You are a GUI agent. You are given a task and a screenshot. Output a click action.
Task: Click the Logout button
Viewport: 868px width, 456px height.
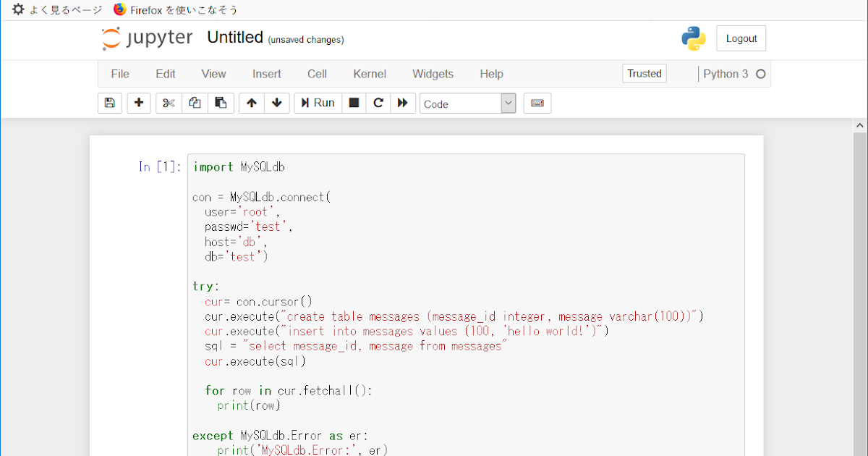[741, 38]
